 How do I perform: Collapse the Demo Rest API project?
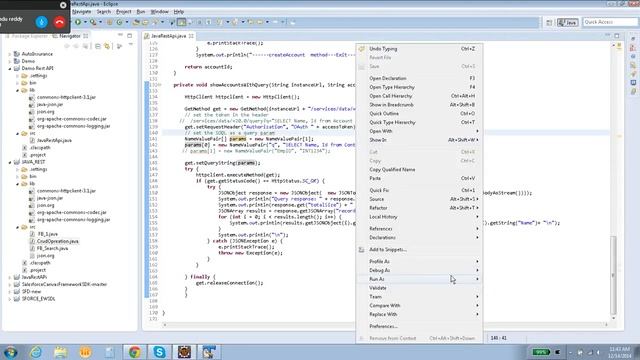[9, 68]
